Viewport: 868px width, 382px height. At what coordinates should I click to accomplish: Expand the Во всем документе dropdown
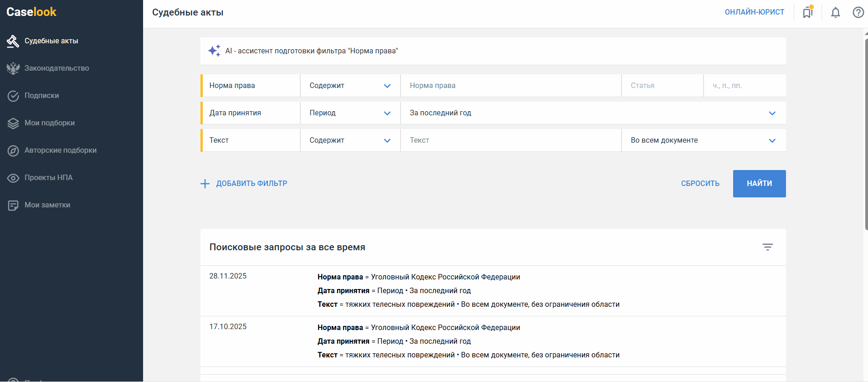[x=703, y=140]
